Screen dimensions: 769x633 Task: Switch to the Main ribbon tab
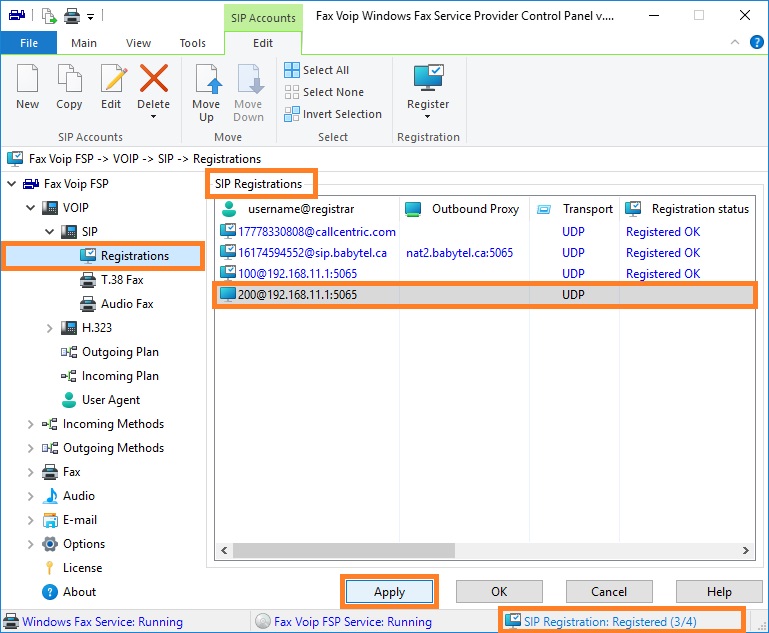[84, 43]
